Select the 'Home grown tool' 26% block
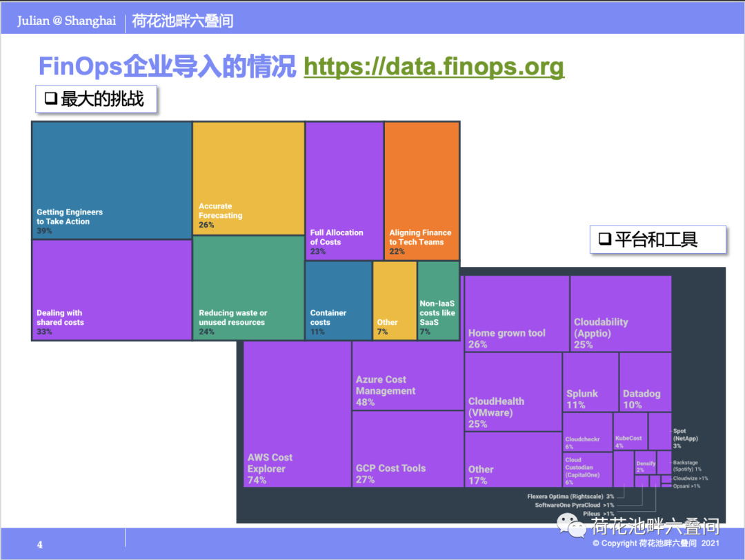The image size is (745, 560). 517,314
